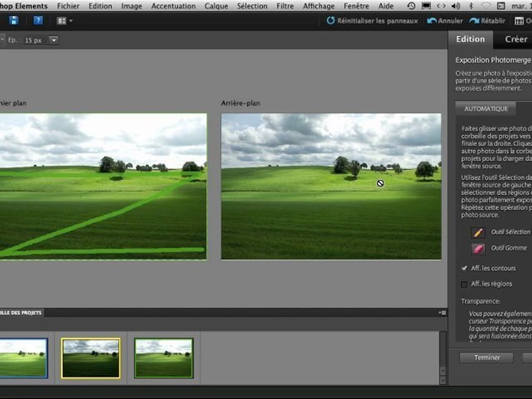Click the blue save disk icon

point(14,21)
